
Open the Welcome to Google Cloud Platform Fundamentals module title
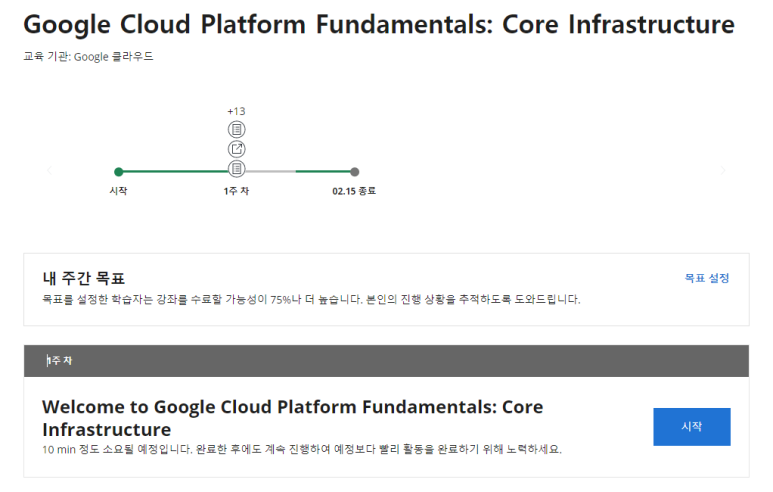click(x=293, y=418)
